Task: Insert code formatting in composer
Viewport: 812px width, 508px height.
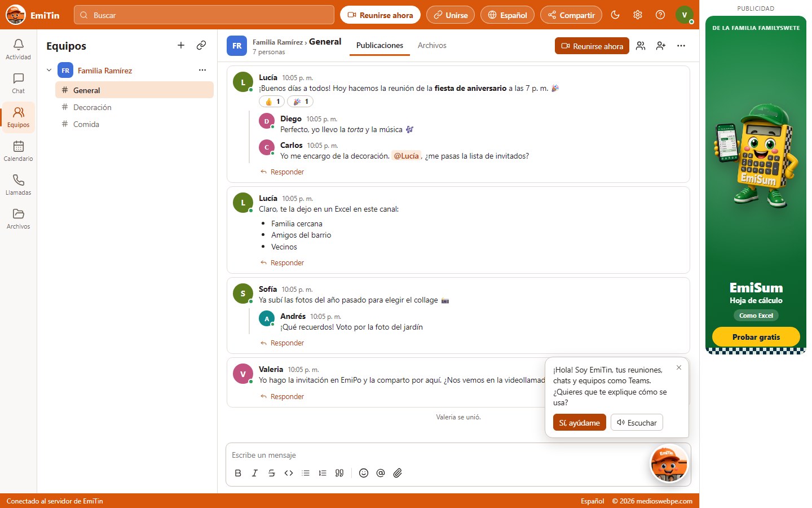Action: tap(289, 473)
